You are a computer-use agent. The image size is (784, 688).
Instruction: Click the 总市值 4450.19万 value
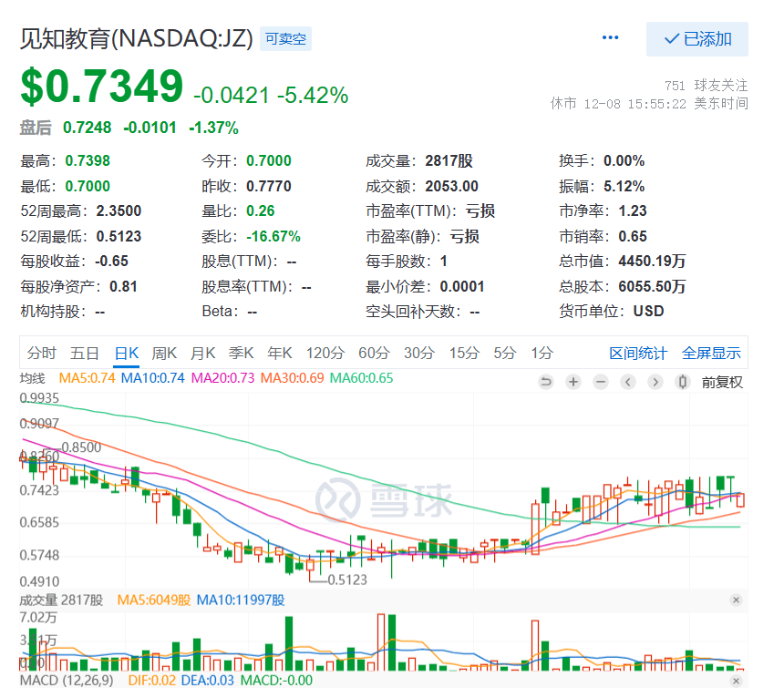652,261
